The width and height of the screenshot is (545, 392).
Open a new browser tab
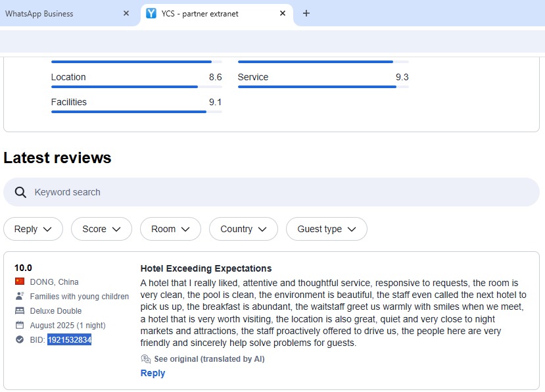[306, 13]
